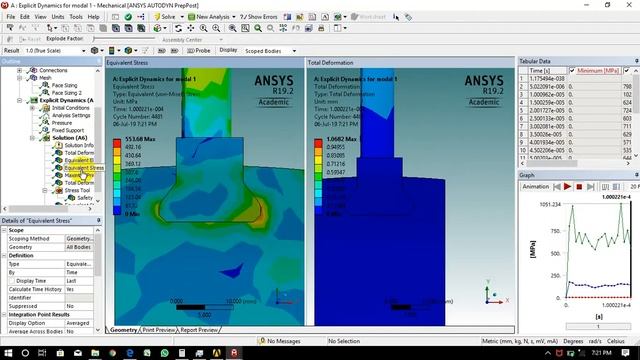The width and height of the screenshot is (640, 360).
Task: Click the red legend color band
Action: pos(117,143)
